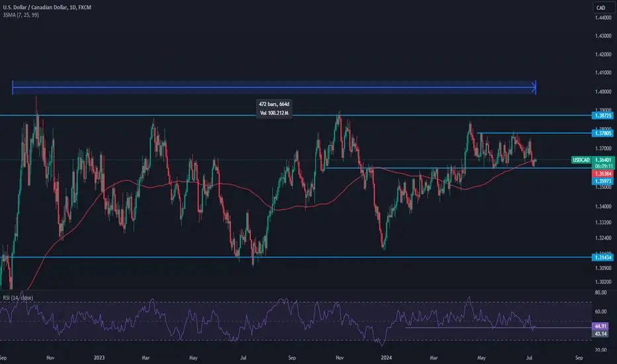Select the RSI (14, close) indicator legend
This screenshot has height=364, width=617.
tap(18, 298)
